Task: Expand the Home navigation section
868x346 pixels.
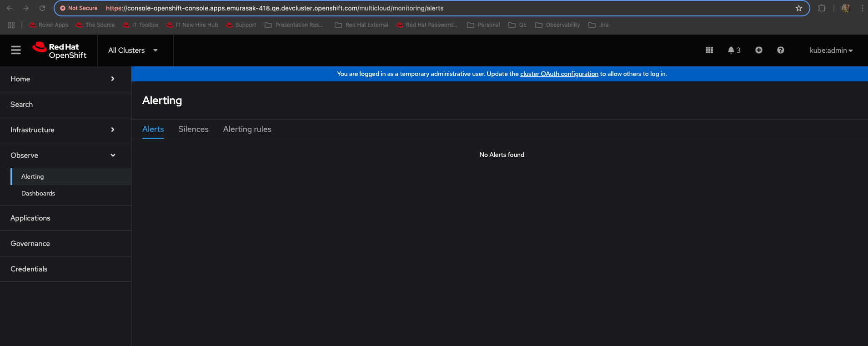Action: coord(65,79)
